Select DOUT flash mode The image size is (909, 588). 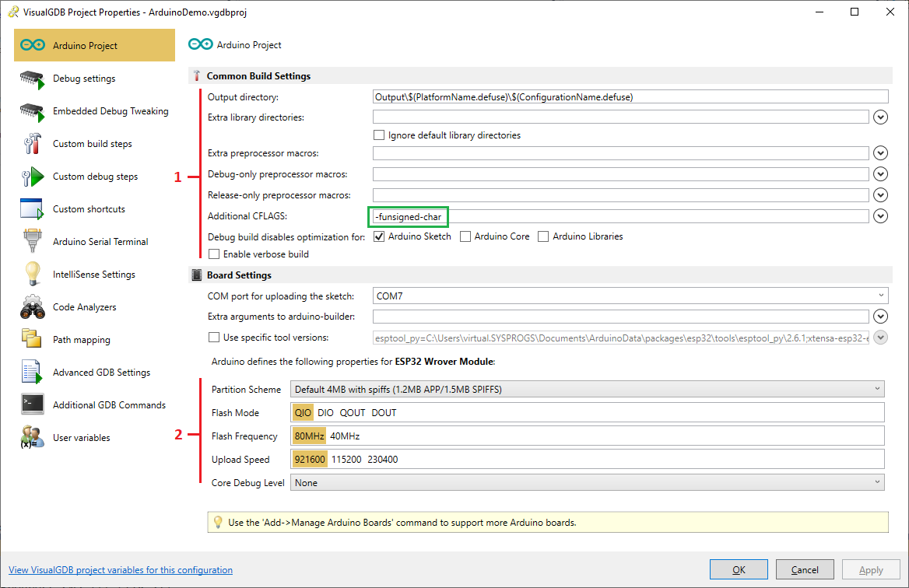[x=384, y=412]
